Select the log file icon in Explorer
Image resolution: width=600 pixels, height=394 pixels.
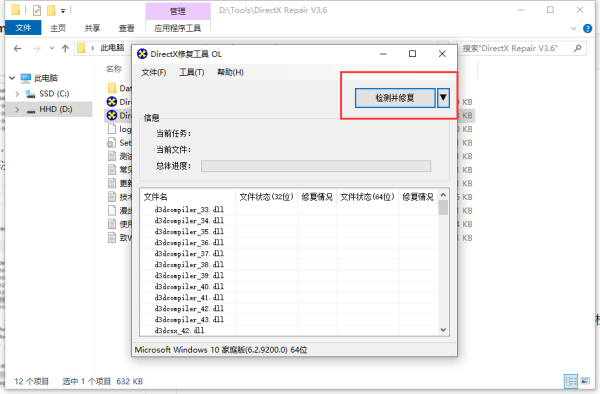coord(112,129)
